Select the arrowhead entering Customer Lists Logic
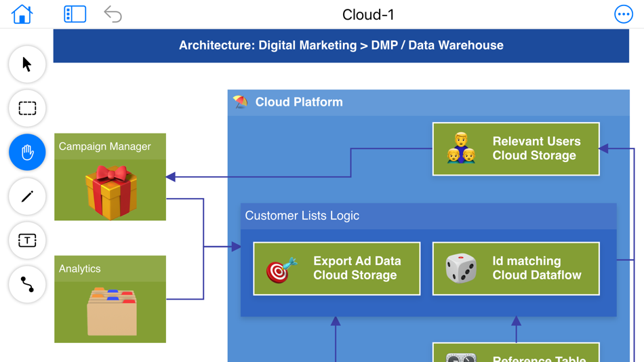 coord(236,247)
